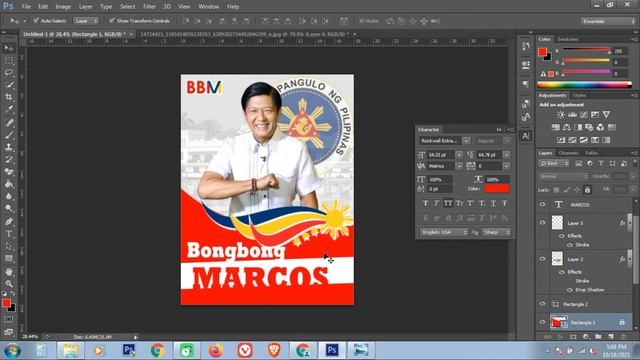Toggle Show Transform Controls checkbox

point(112,20)
